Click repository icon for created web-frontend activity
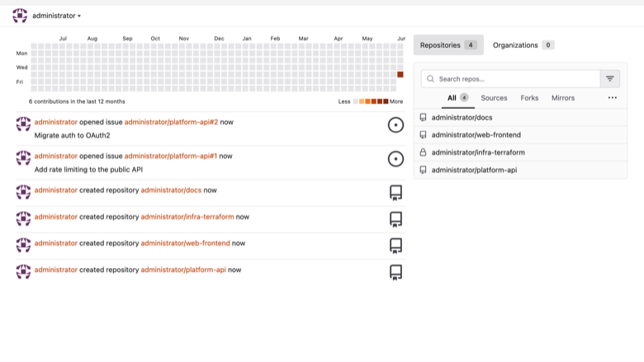 [x=395, y=246]
